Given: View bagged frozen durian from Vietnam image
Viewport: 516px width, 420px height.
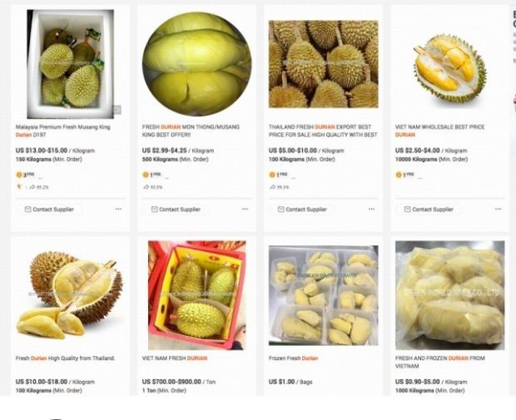Looking at the screenshot, I should (x=450, y=295).
